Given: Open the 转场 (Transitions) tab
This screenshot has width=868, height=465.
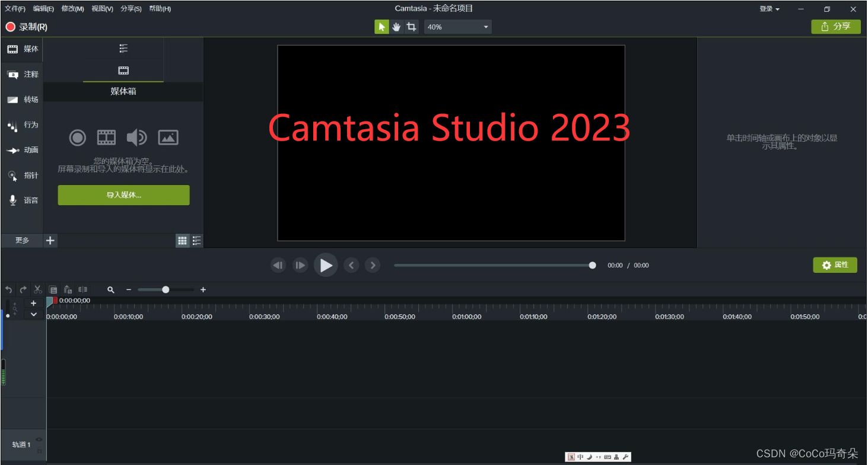Looking at the screenshot, I should pos(22,100).
